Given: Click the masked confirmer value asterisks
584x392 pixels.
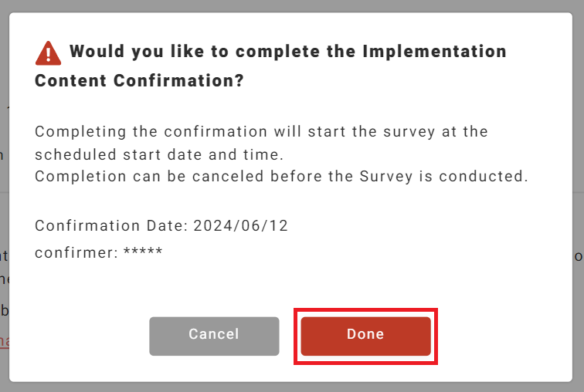Looking at the screenshot, I should click(x=143, y=253).
